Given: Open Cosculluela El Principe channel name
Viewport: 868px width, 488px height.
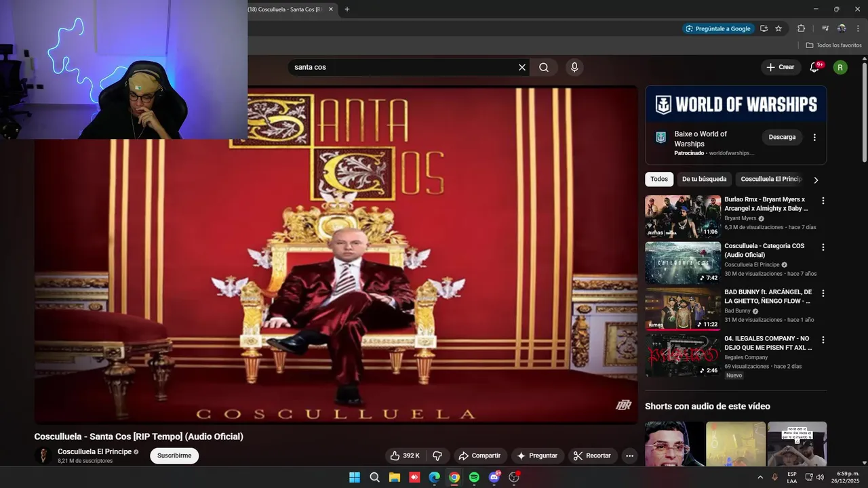Looking at the screenshot, I should [94, 451].
